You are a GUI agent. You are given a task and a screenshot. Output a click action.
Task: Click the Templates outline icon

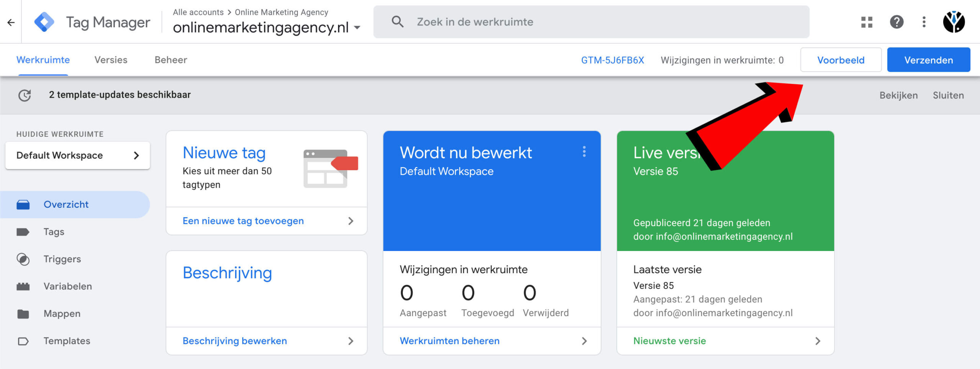click(23, 341)
